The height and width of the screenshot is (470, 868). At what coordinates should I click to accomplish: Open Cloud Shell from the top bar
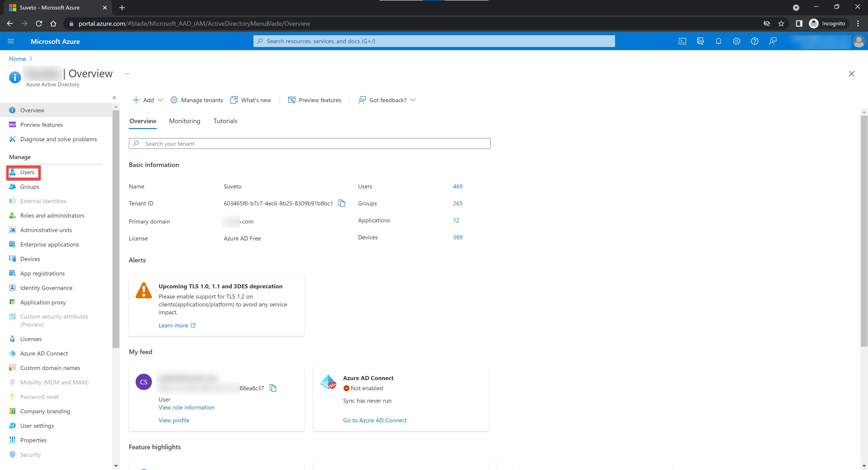coord(682,41)
